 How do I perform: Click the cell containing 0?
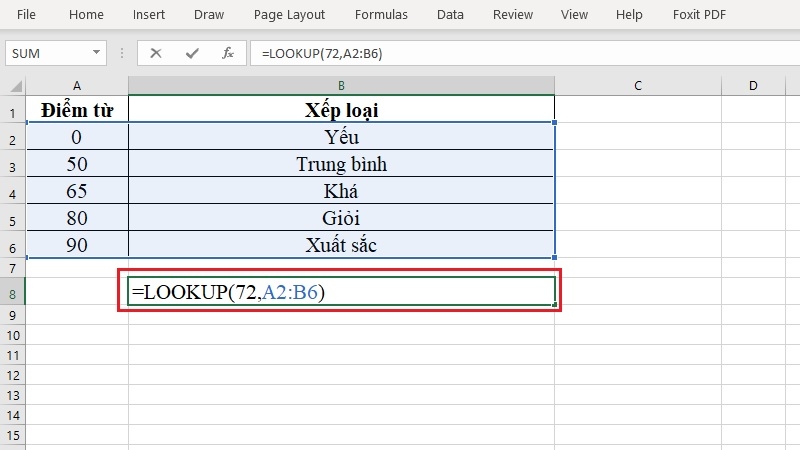(77, 136)
